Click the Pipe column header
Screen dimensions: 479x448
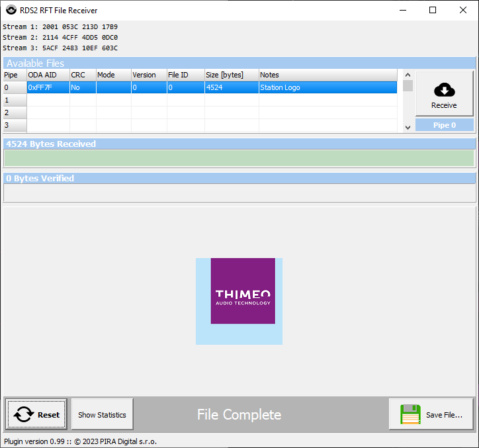tap(15, 75)
